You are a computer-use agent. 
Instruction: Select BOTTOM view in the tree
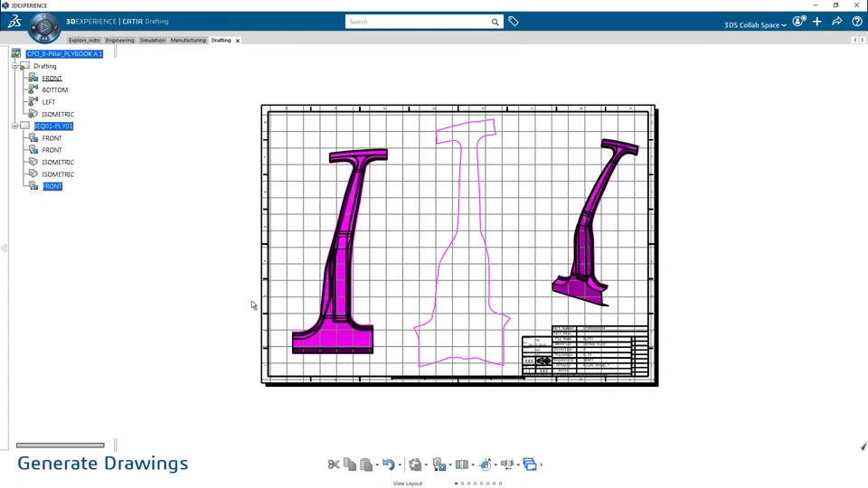(55, 89)
